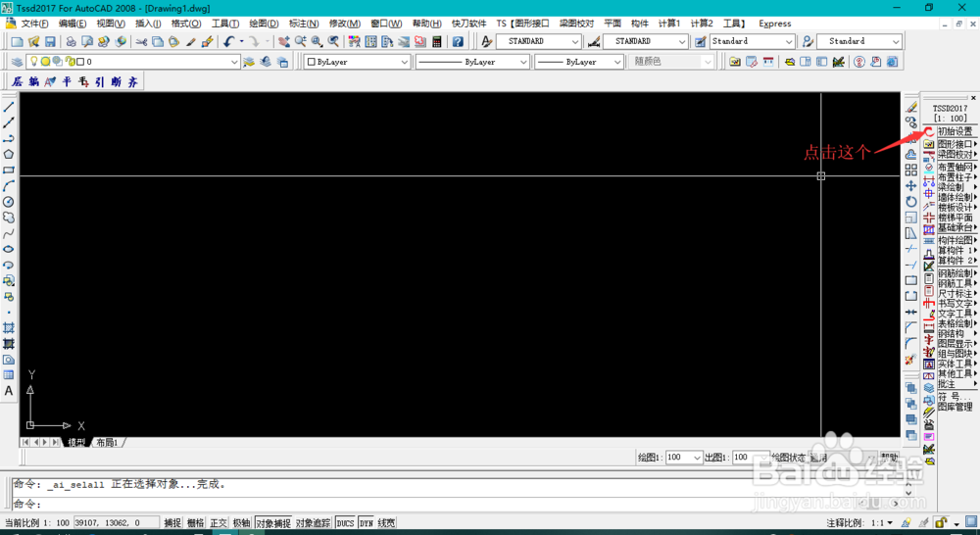
Task: Click 初始设置 in TSSD side panel
Action: pos(955,132)
